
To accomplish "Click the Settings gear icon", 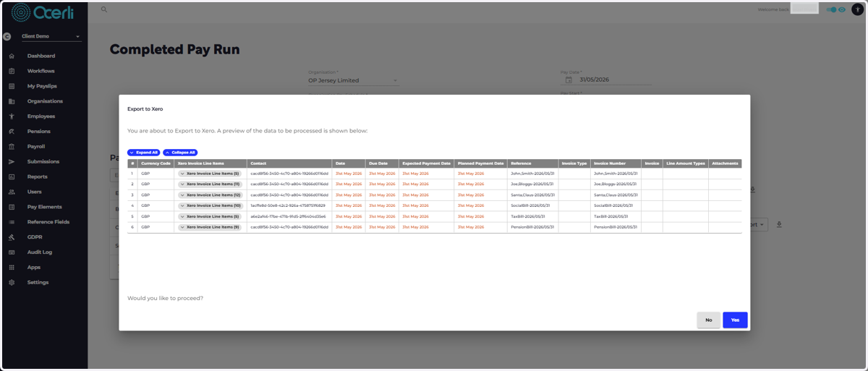I will (12, 282).
